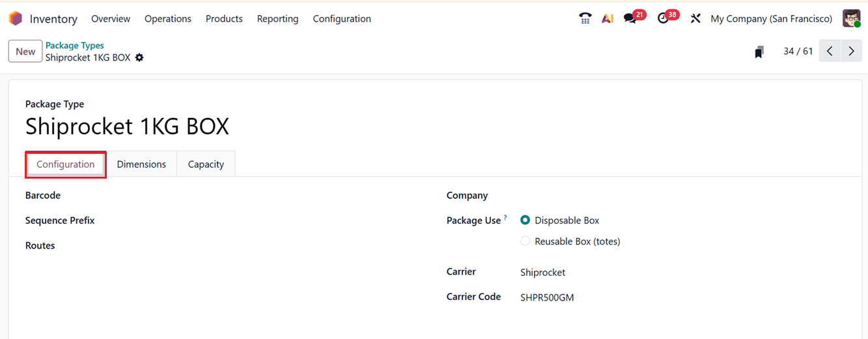Open the VoIP phone icon
Viewport: 868px width, 339px height.
pos(585,19)
